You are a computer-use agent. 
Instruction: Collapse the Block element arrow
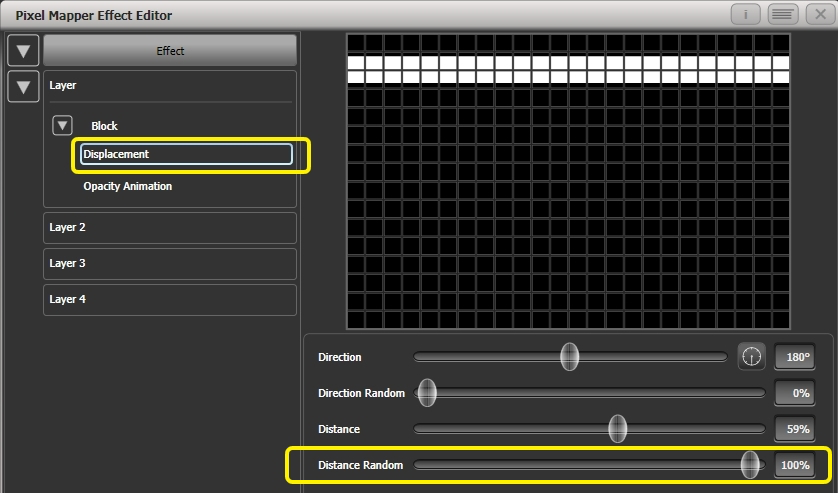62,126
